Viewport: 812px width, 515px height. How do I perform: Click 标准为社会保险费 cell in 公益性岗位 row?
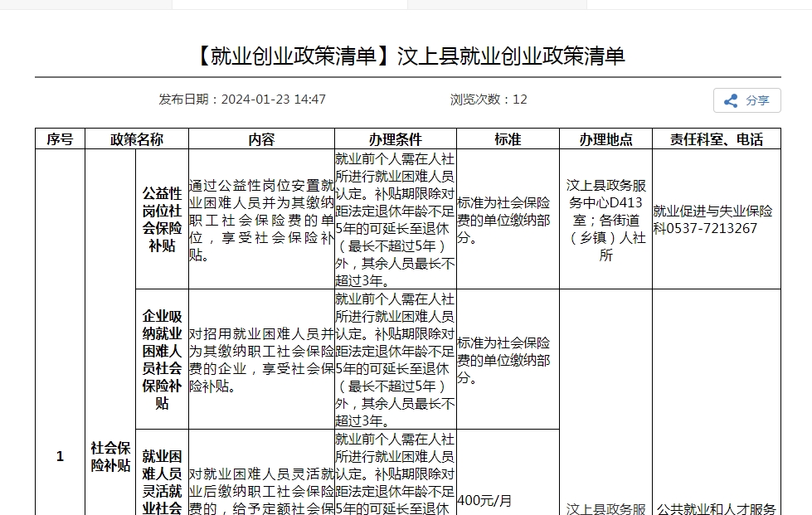click(508, 220)
